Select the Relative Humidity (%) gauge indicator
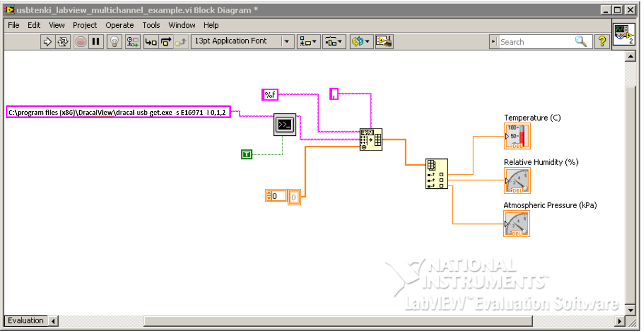The image size is (644, 332). 518,180
